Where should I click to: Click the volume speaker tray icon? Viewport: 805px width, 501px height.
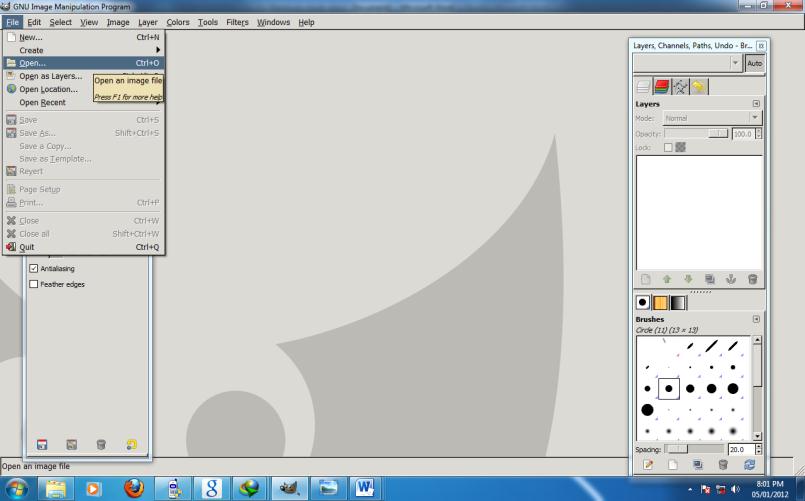point(736,489)
